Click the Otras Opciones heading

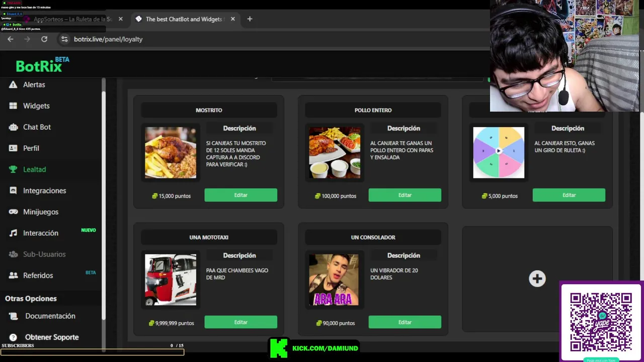[31, 299]
